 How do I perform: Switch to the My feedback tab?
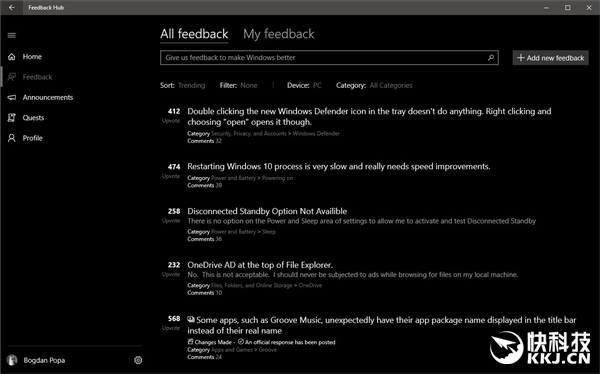[279, 34]
